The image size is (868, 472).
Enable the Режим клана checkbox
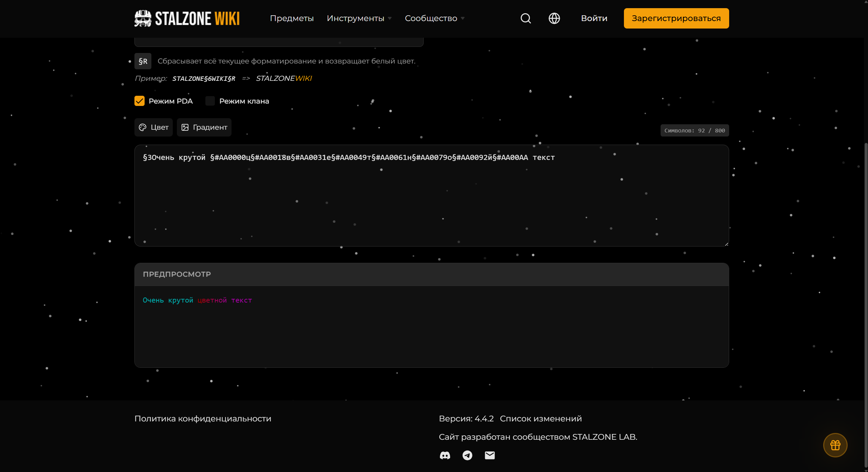210,101
